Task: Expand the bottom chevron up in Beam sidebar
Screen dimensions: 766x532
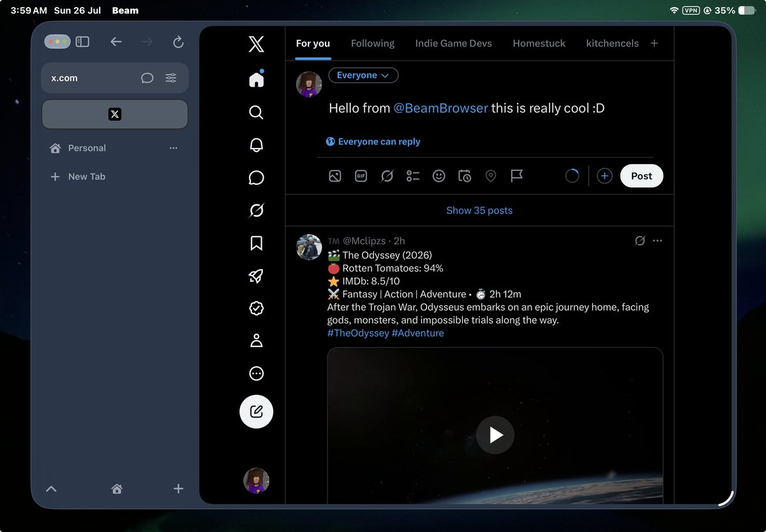Action: point(52,489)
